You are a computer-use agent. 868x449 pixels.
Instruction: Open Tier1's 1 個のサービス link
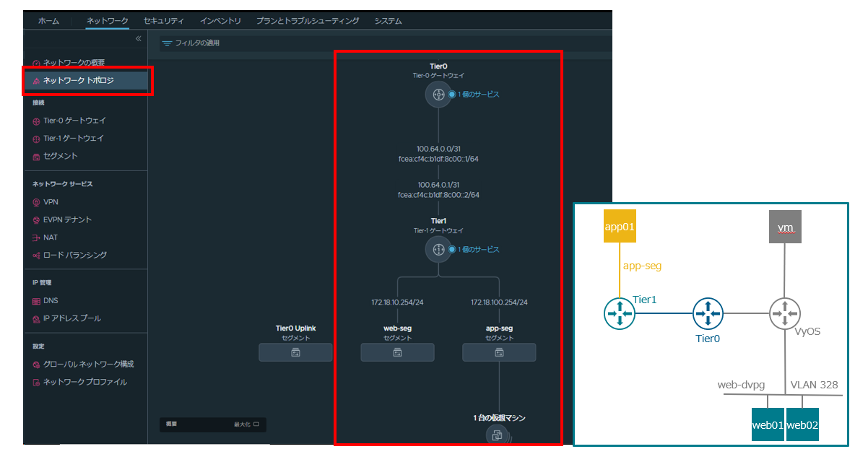[x=478, y=250]
